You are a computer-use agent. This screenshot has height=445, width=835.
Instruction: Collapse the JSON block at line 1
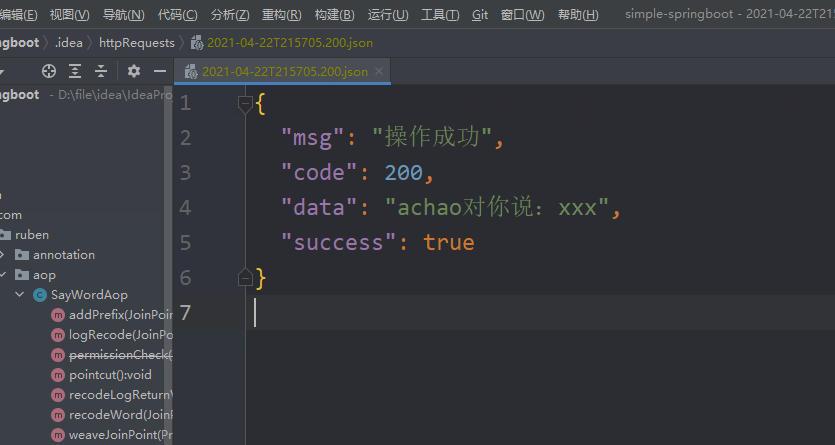pyautogui.click(x=245, y=102)
